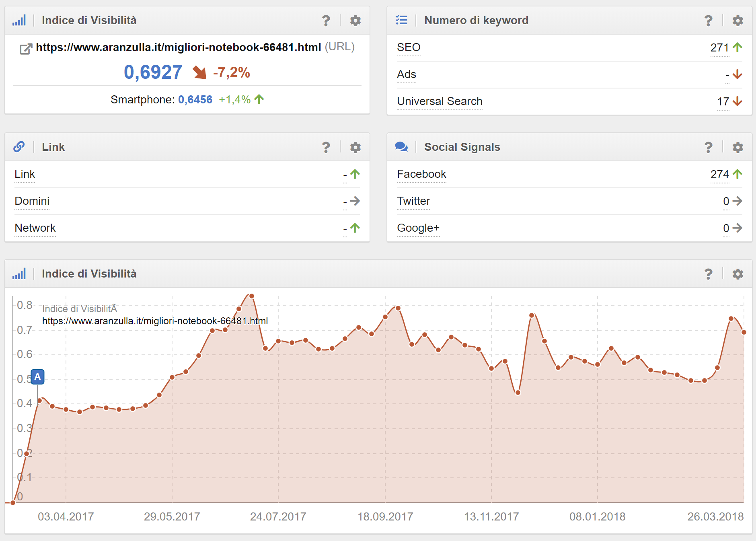The height and width of the screenshot is (541, 756).
Task: Open settings gear of Numero di keyword panel
Action: [x=738, y=21]
